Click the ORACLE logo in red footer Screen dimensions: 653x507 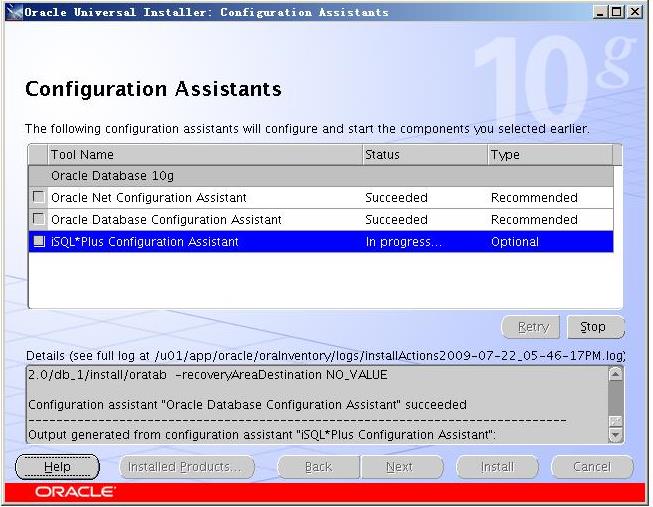(75, 492)
